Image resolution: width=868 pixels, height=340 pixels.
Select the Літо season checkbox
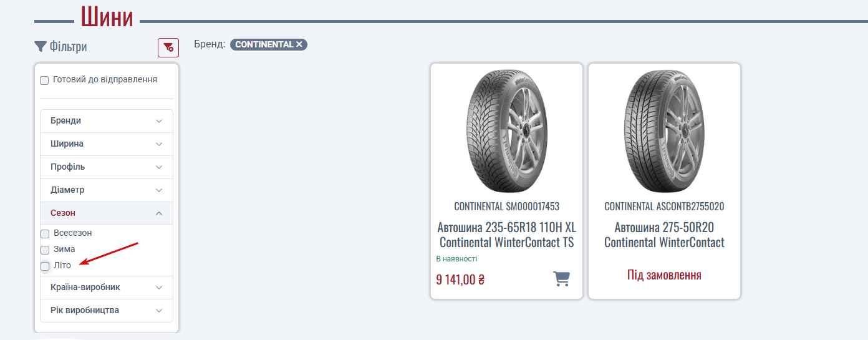point(45,266)
